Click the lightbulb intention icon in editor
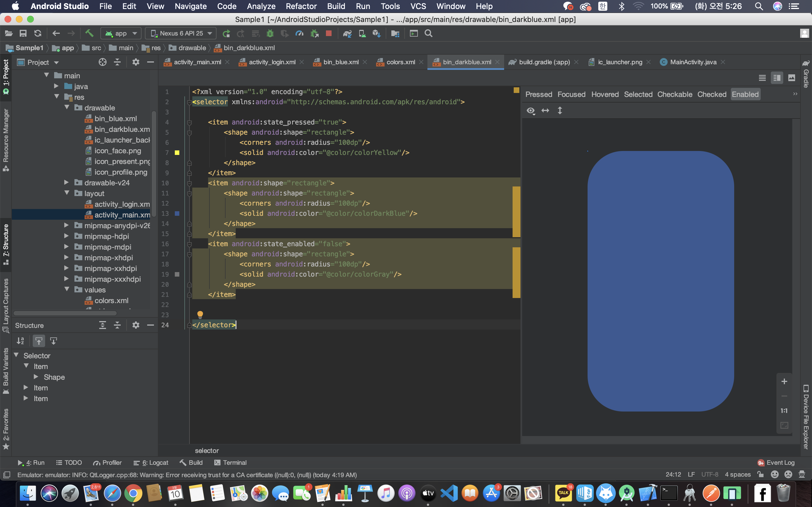The width and height of the screenshot is (812, 507). tap(200, 314)
